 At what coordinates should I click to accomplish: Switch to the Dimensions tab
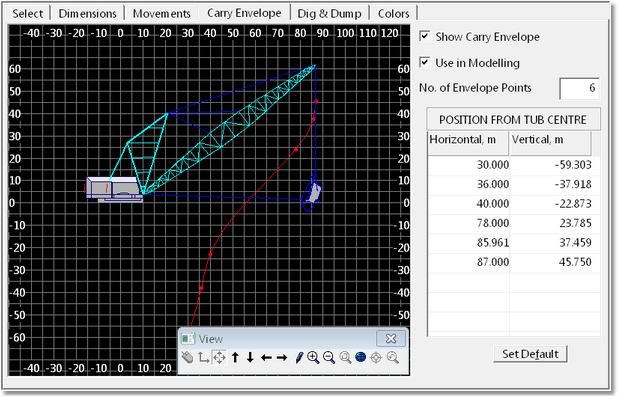point(87,13)
